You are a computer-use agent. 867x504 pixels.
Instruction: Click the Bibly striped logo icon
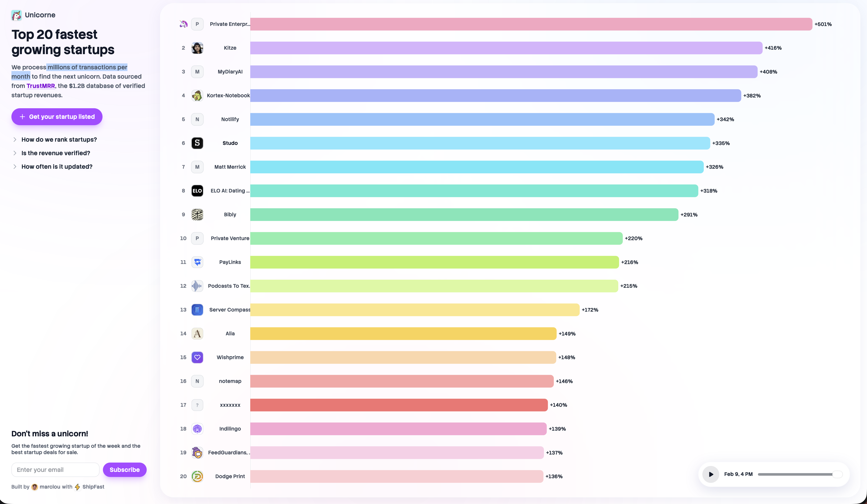point(197,215)
